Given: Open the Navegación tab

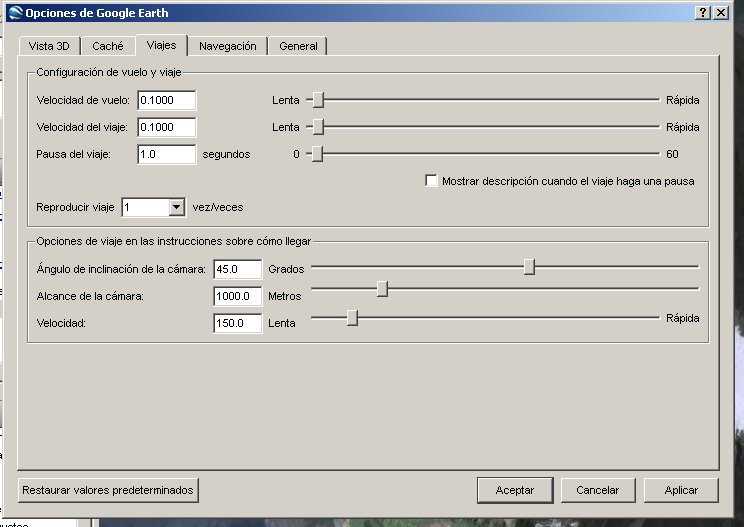Looking at the screenshot, I should (228, 46).
